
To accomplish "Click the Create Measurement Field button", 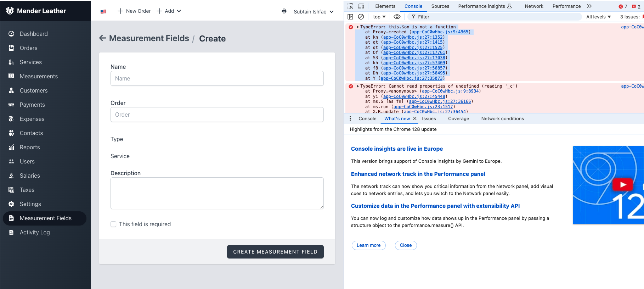I will [x=275, y=252].
